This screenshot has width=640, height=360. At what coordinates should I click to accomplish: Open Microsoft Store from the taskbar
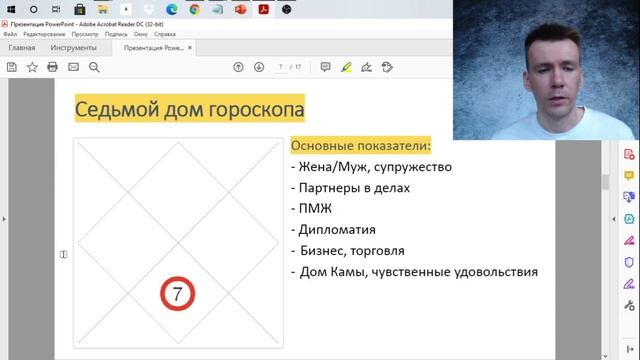click(x=80, y=9)
